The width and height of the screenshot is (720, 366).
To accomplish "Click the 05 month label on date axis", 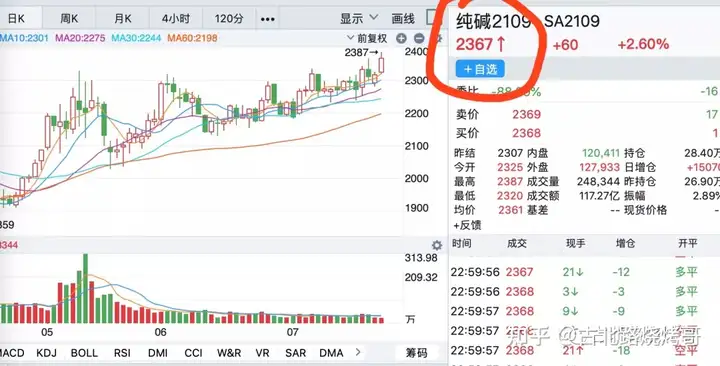I will [x=47, y=332].
